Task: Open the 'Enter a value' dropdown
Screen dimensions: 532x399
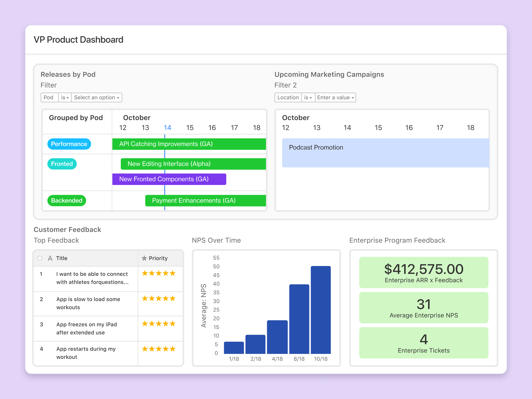Action: pyautogui.click(x=335, y=97)
